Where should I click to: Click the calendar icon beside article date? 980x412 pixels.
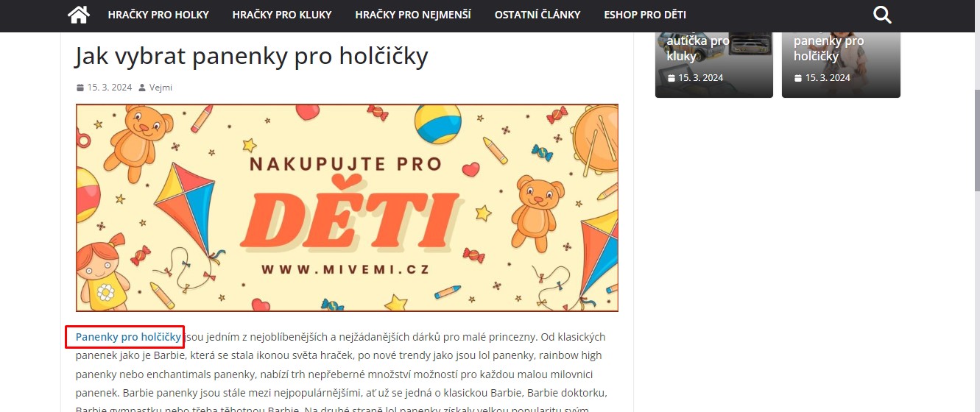pyautogui.click(x=80, y=88)
